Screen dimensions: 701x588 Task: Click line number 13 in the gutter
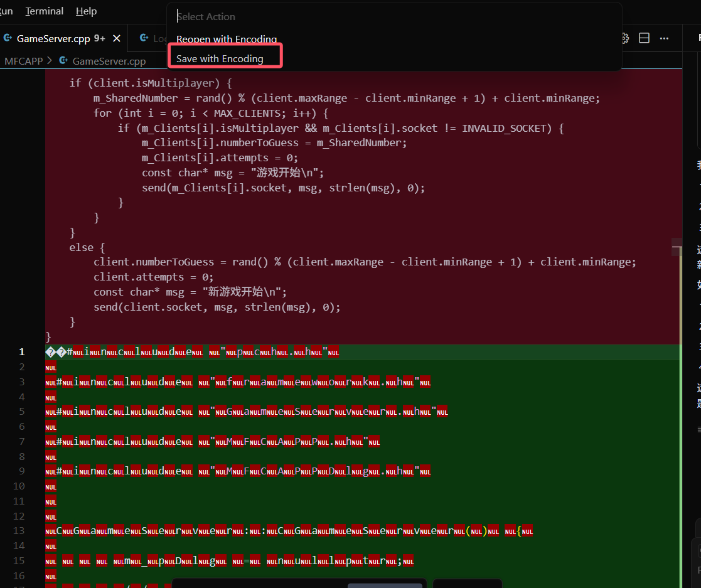pos(19,531)
